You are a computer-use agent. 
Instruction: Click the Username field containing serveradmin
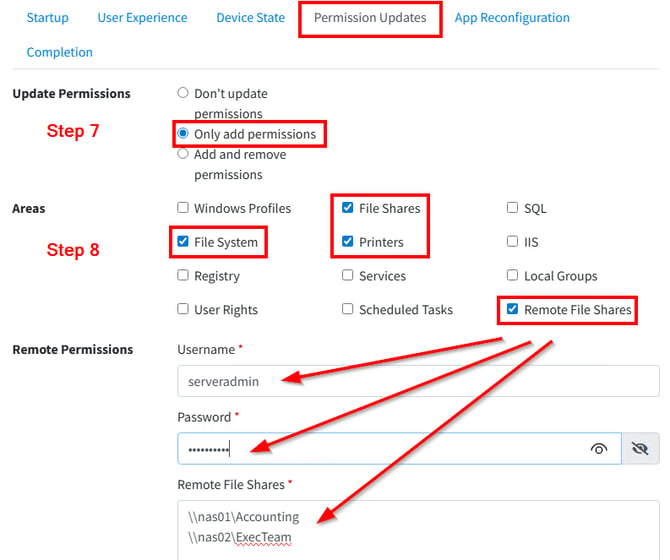(418, 381)
